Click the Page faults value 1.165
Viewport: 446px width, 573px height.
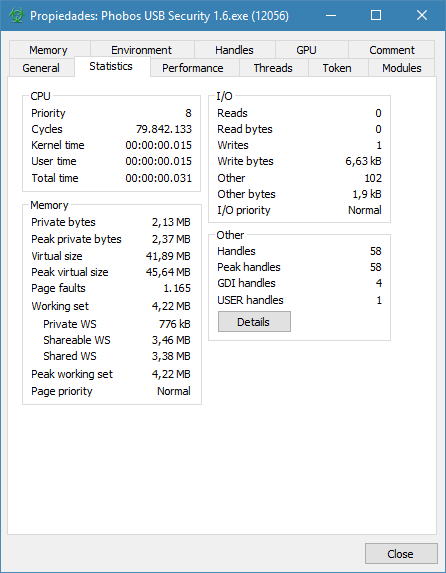(177, 288)
